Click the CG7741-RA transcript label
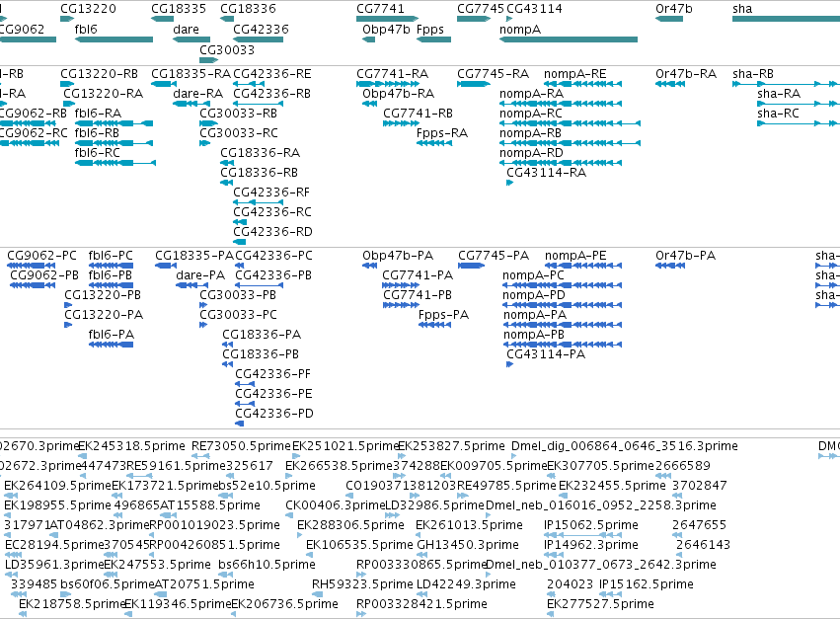The image size is (840, 619). point(392,73)
